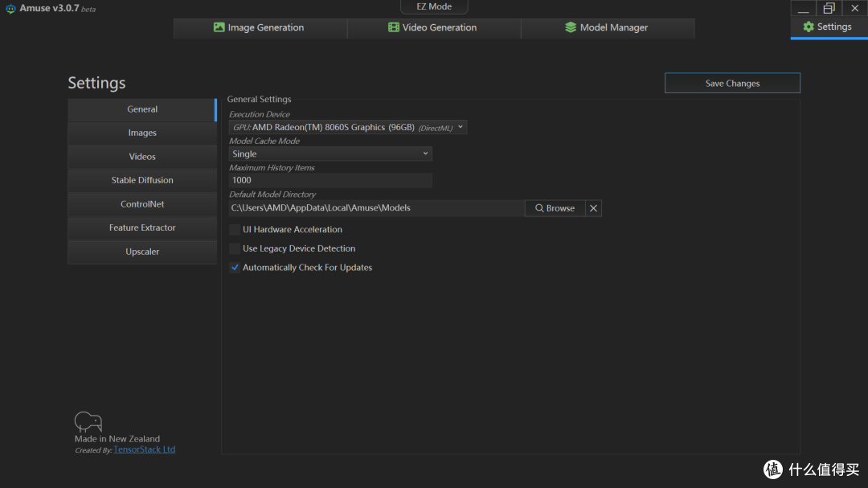Click the Video Generation film icon
The height and width of the screenshot is (488, 868).
(394, 27)
